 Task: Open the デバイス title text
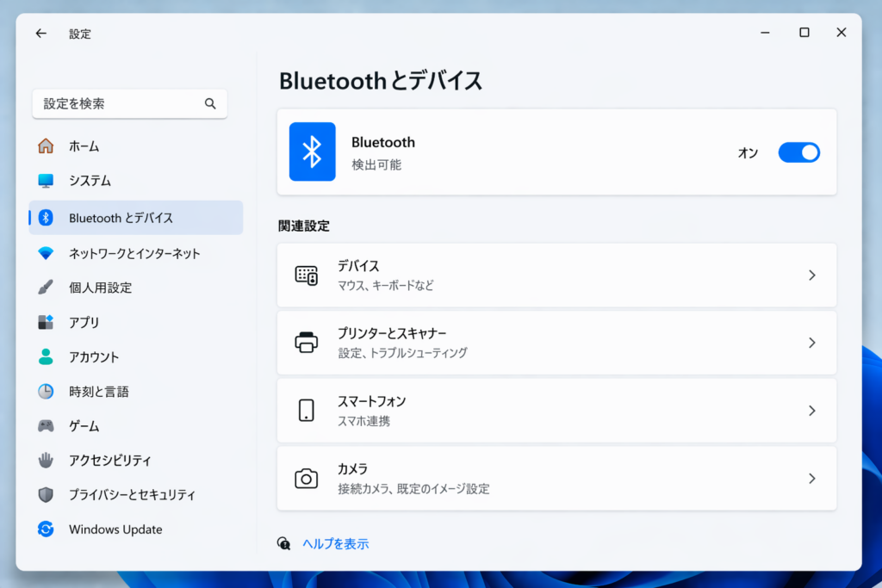pos(358,266)
